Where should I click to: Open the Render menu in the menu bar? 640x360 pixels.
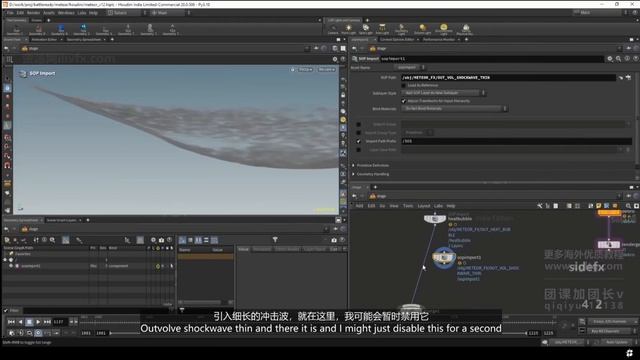[33, 13]
